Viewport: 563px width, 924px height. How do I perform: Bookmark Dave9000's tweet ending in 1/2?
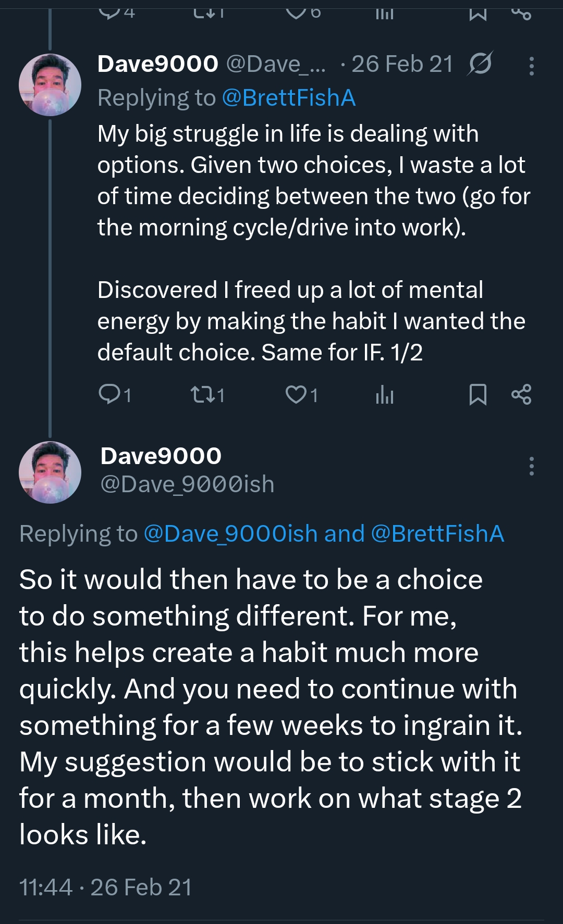pos(478,394)
